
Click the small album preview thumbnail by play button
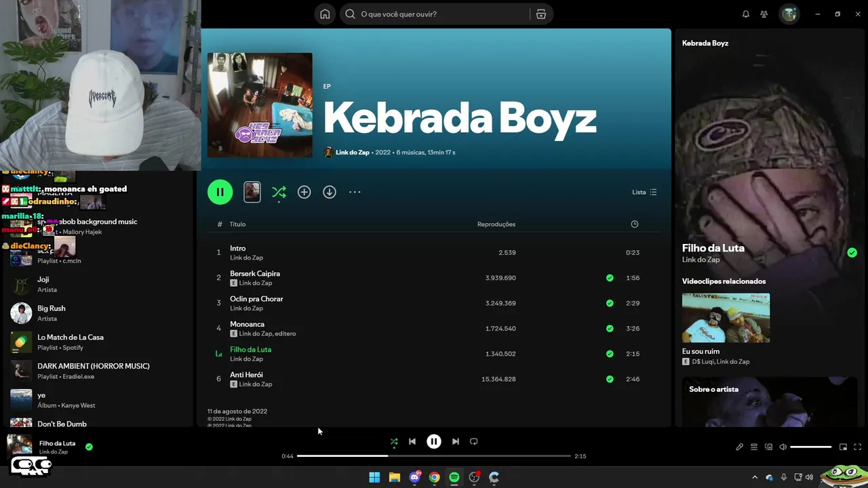(x=252, y=192)
